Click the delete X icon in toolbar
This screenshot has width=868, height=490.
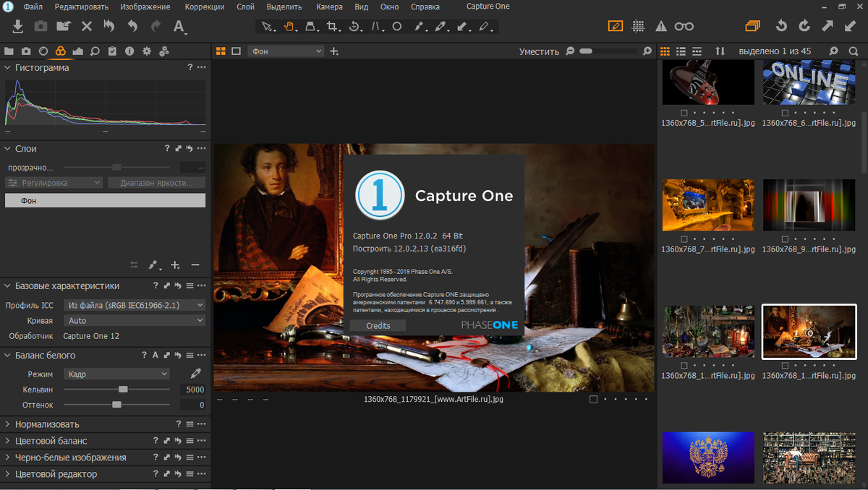(x=87, y=26)
